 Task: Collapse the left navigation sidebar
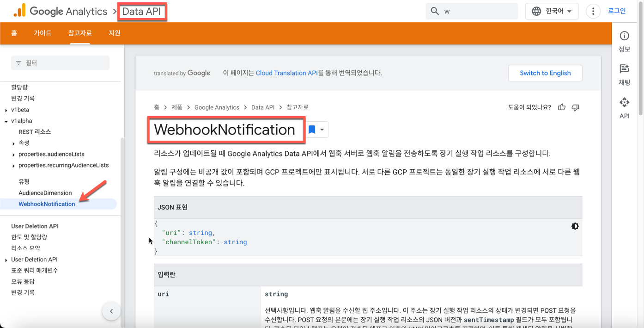click(111, 311)
